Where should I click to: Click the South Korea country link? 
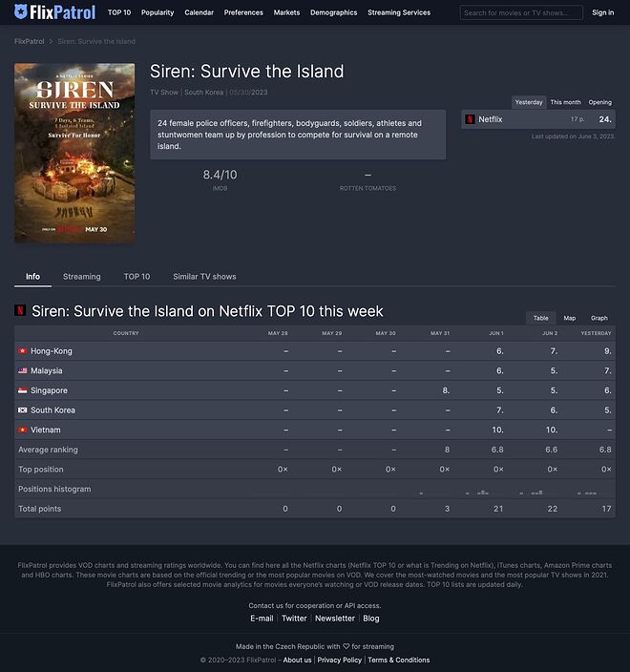coord(52,409)
